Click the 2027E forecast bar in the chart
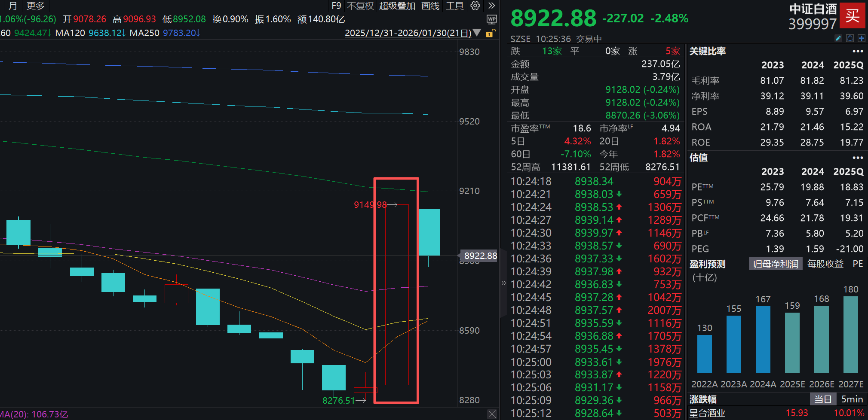Viewport: 868px width, 420px height. tap(851, 335)
